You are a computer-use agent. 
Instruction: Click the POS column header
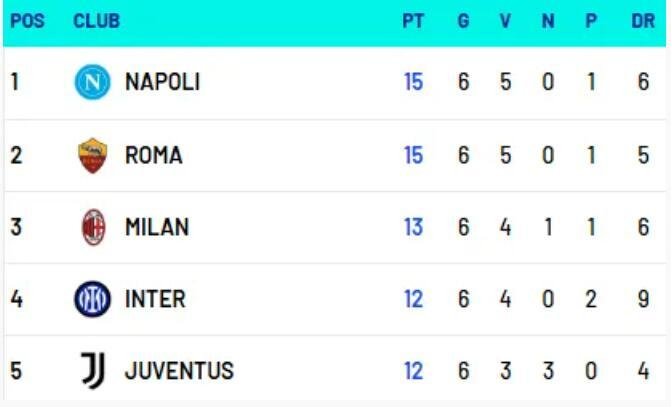[x=27, y=21]
